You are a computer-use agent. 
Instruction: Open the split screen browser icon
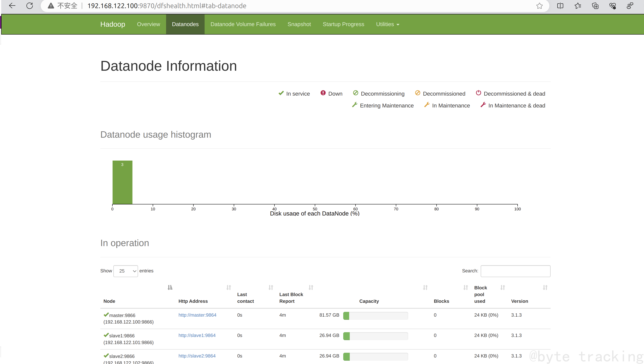coord(560,6)
